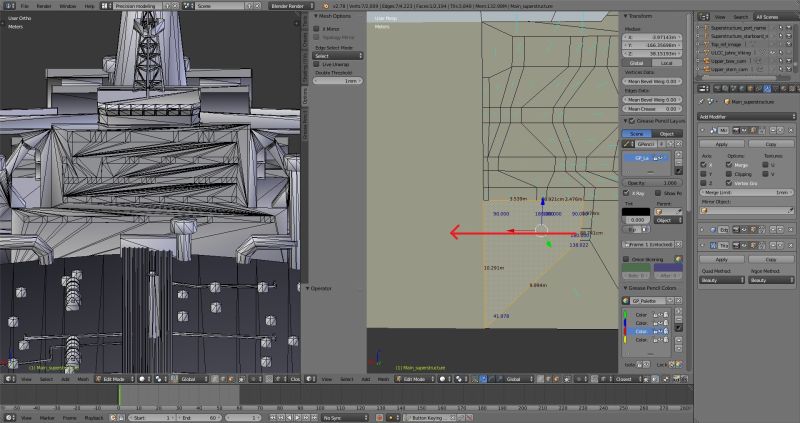Screen dimensions: 800x423
Task: Open the Window menu
Action: pyautogui.click(x=67, y=6)
